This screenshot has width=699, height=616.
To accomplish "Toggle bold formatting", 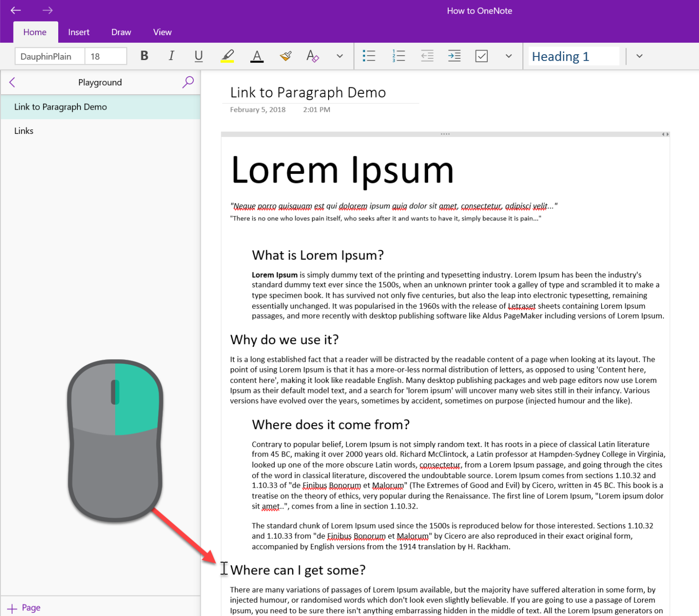I will (x=144, y=56).
